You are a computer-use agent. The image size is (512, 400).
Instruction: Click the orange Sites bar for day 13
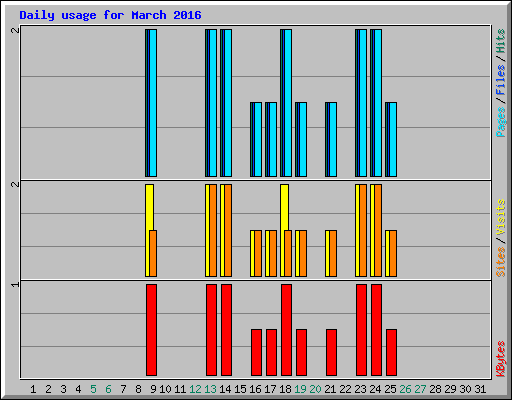(213, 230)
